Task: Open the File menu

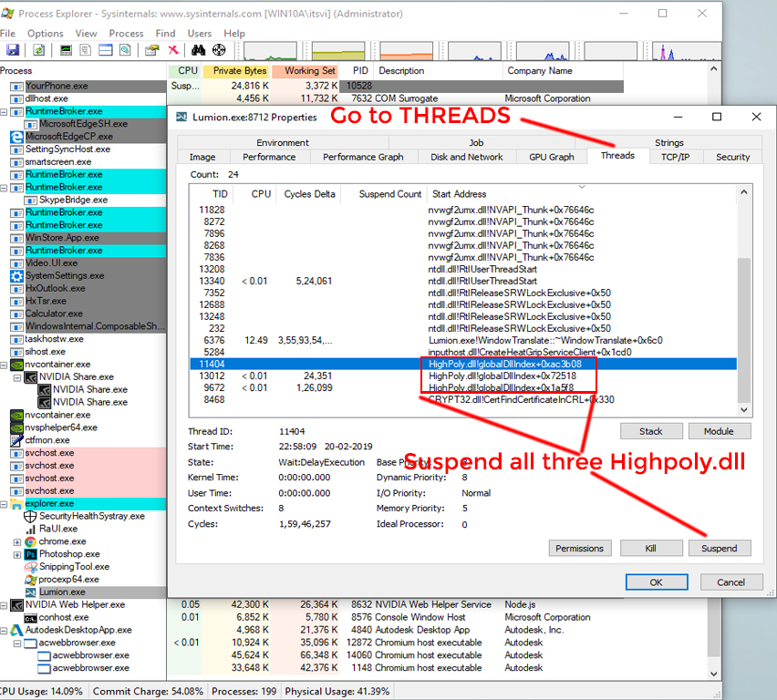Action: click(7, 33)
